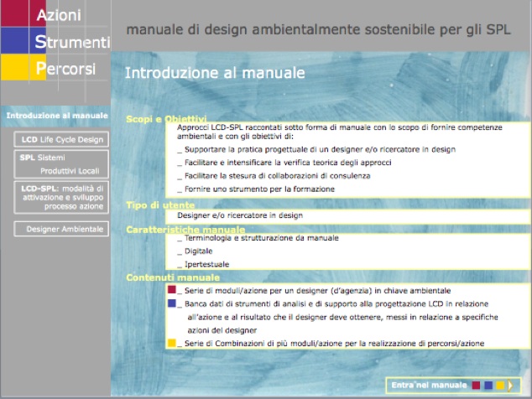Click the arrow icon in Entra nel manuale

[511, 386]
